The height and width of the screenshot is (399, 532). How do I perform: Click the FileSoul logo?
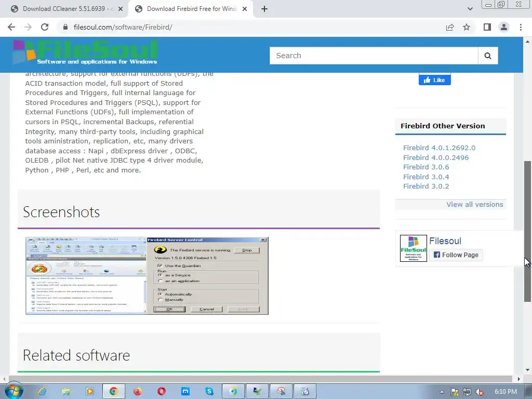click(85, 52)
